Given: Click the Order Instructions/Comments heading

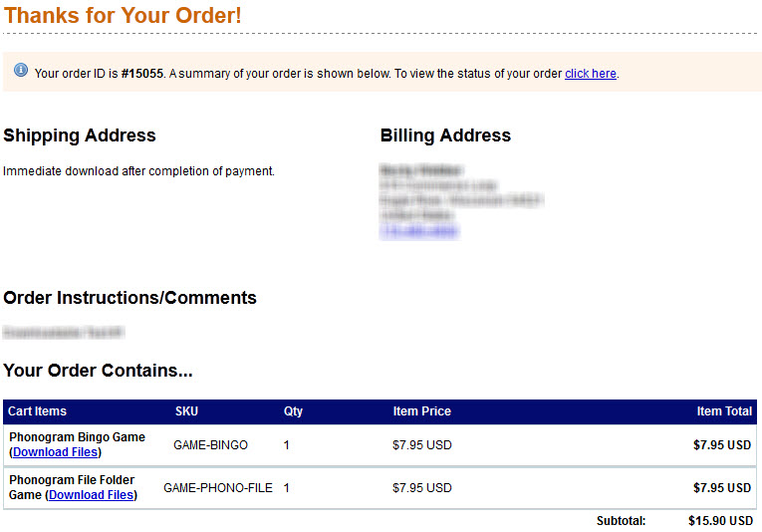Looking at the screenshot, I should 129,298.
